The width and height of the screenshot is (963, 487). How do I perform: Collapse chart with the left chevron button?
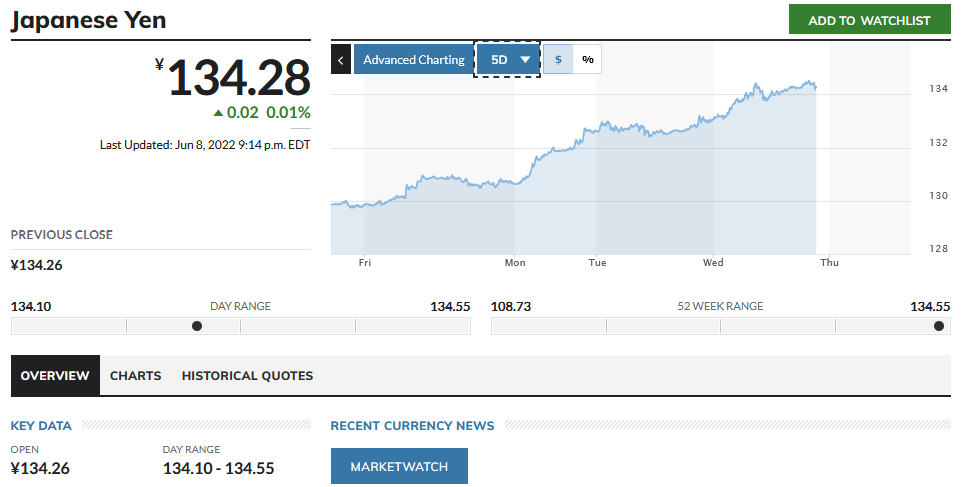pyautogui.click(x=340, y=60)
